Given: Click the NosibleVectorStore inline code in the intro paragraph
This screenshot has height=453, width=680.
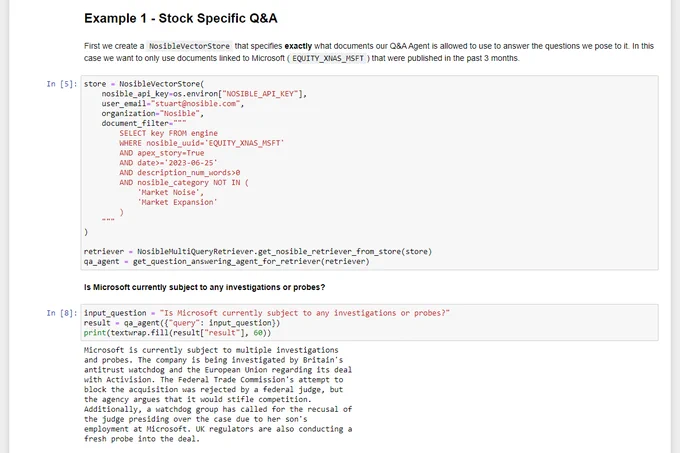Looking at the screenshot, I should click(189, 46).
